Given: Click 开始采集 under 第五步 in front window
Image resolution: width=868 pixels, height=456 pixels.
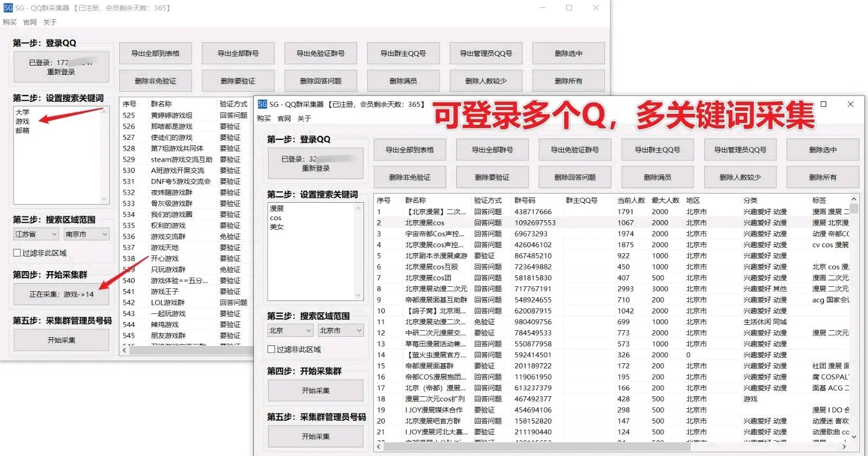Looking at the screenshot, I should (x=316, y=436).
